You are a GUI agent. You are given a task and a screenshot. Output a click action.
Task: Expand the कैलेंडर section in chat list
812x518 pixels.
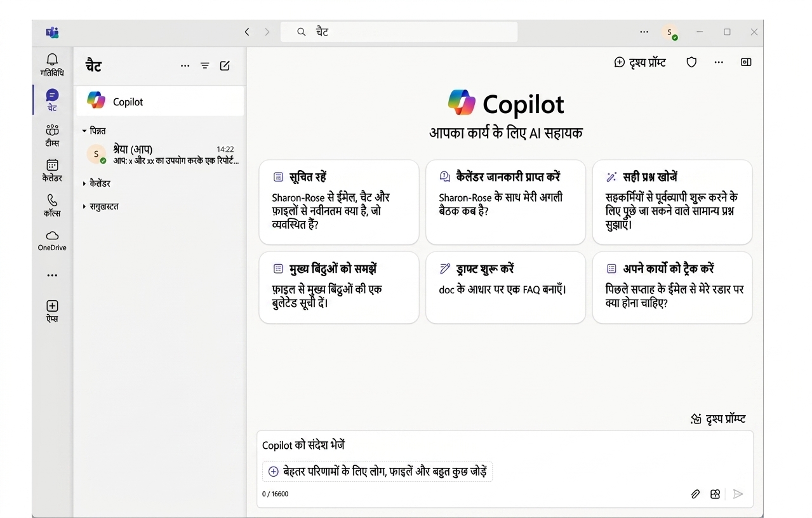click(x=97, y=183)
